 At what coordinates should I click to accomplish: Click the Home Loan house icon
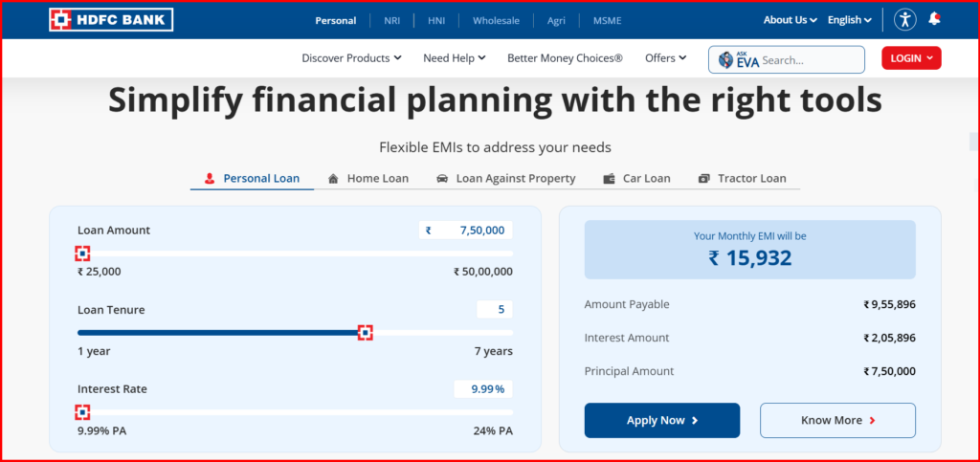tap(333, 179)
